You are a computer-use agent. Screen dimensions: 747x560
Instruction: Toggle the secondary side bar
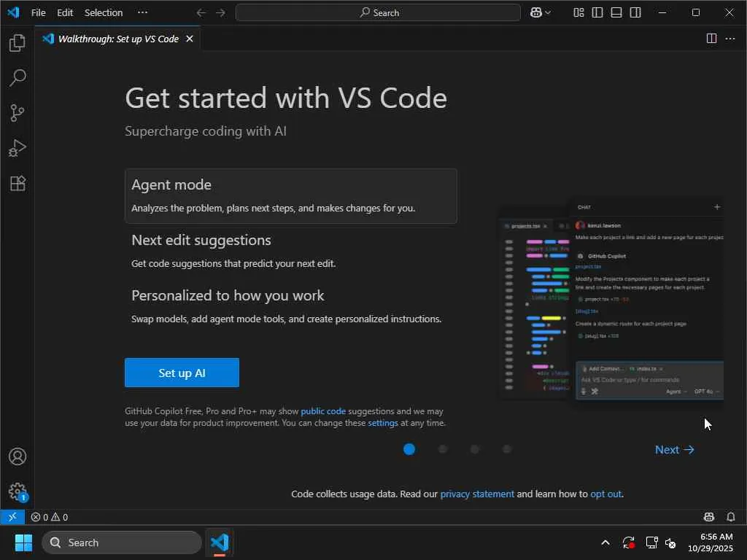tap(635, 12)
